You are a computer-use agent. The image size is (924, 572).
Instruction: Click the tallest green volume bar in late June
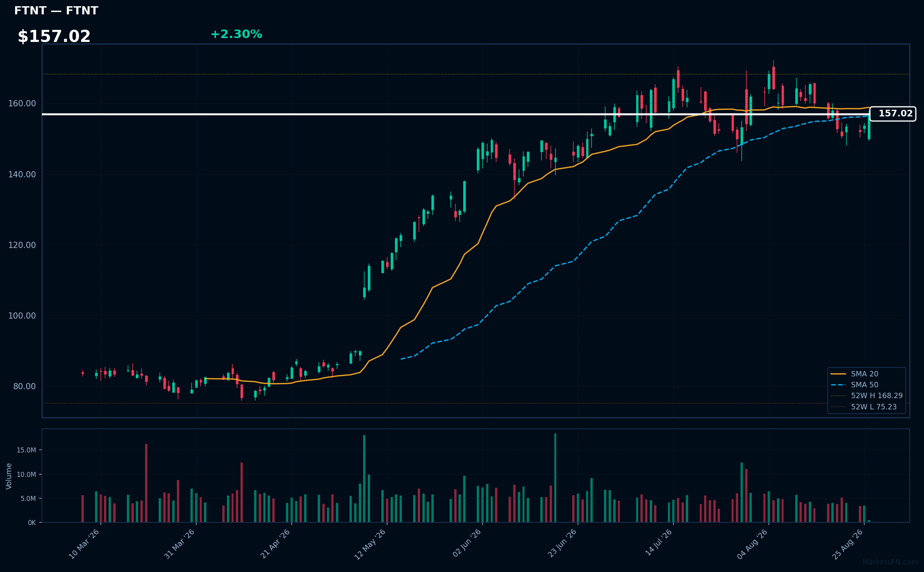(x=555, y=478)
